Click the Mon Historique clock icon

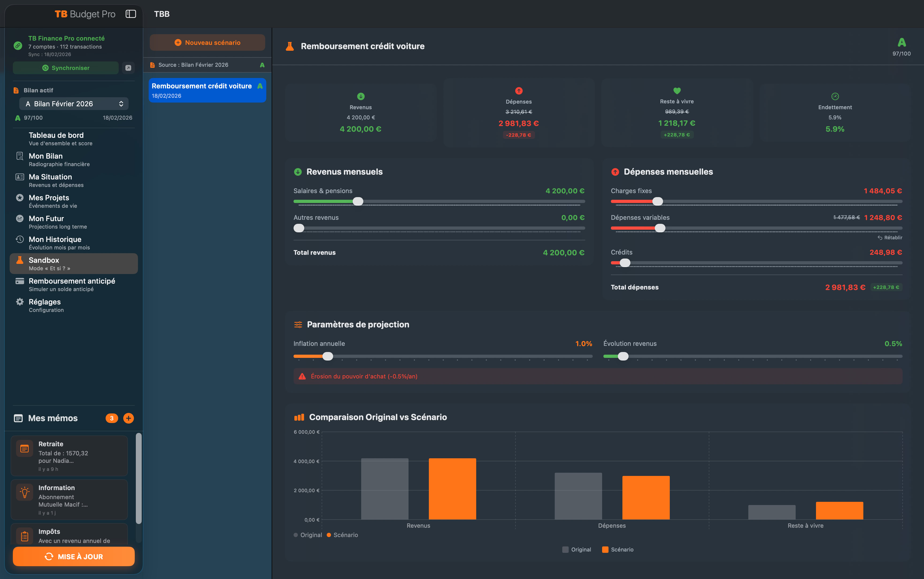point(20,239)
